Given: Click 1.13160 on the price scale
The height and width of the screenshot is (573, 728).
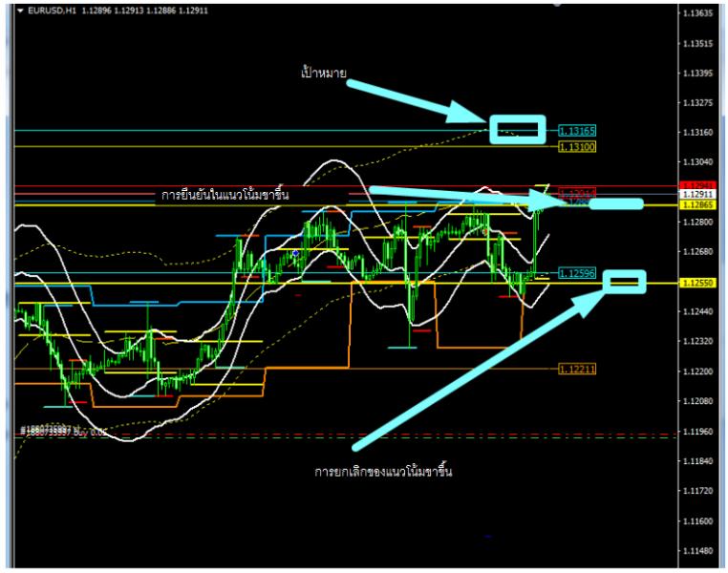Looking at the screenshot, I should tap(697, 133).
